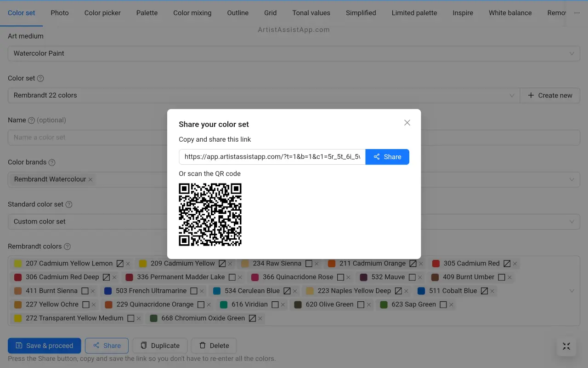The image size is (588, 368).
Task: Expand the Color set dropdown
Action: [x=264, y=95]
